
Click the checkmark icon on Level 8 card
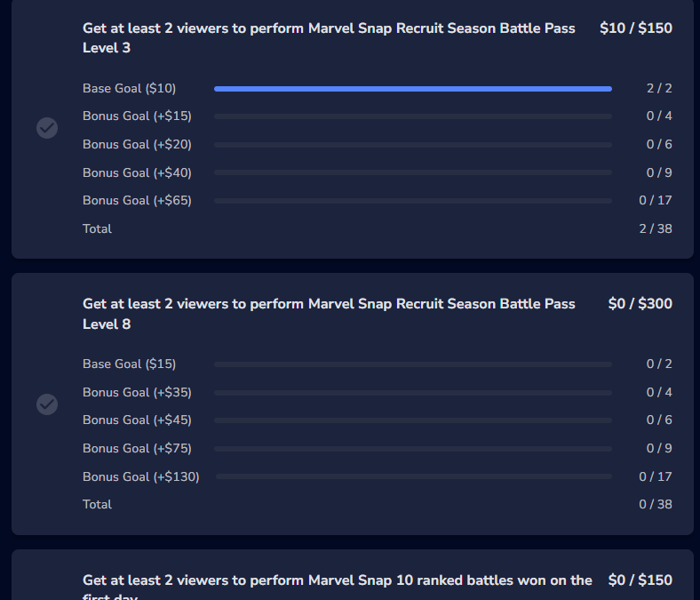pyautogui.click(x=47, y=404)
